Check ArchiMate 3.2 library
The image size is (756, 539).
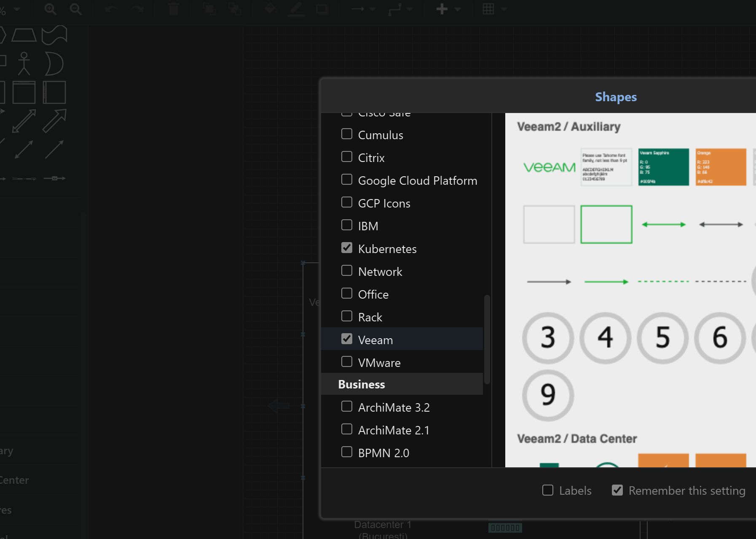click(x=347, y=407)
